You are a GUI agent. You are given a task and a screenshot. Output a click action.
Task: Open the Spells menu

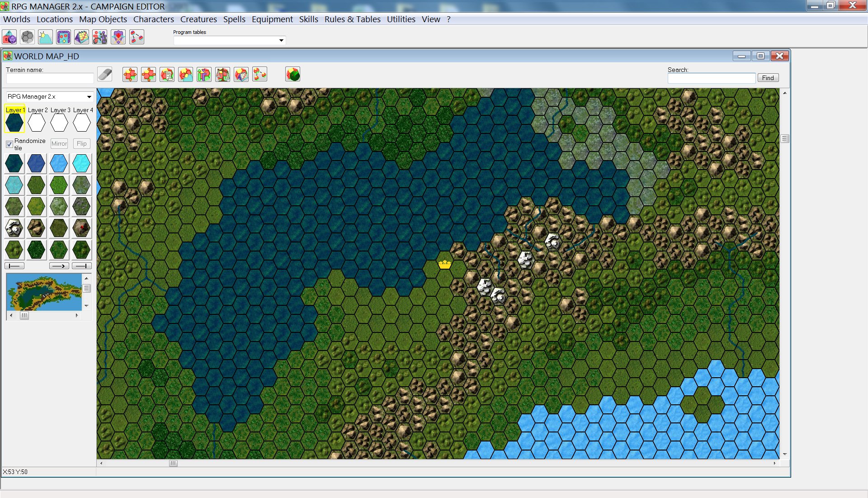coord(234,19)
